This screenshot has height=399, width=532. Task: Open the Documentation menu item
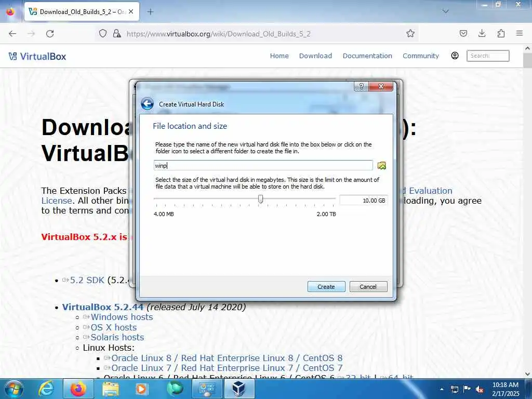click(x=367, y=56)
